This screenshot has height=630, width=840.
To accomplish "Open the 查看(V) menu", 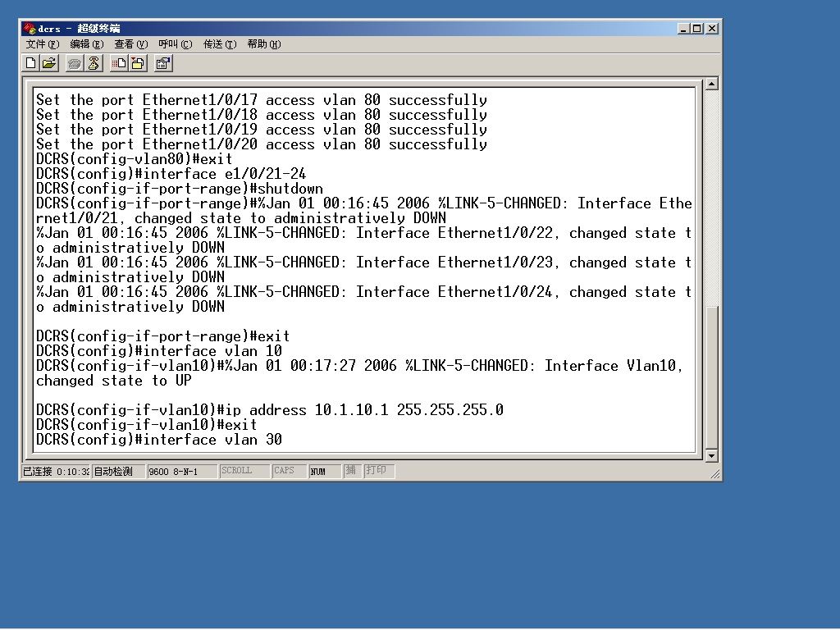I will pos(131,44).
